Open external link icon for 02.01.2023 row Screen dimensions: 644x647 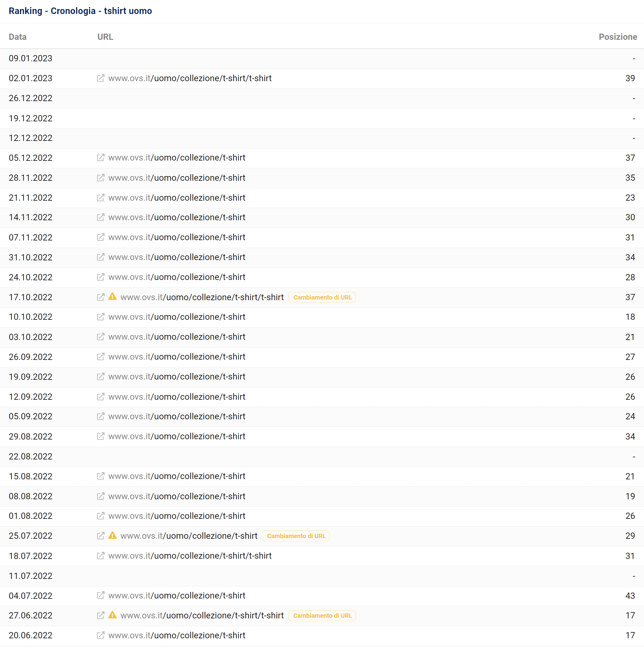(x=100, y=78)
